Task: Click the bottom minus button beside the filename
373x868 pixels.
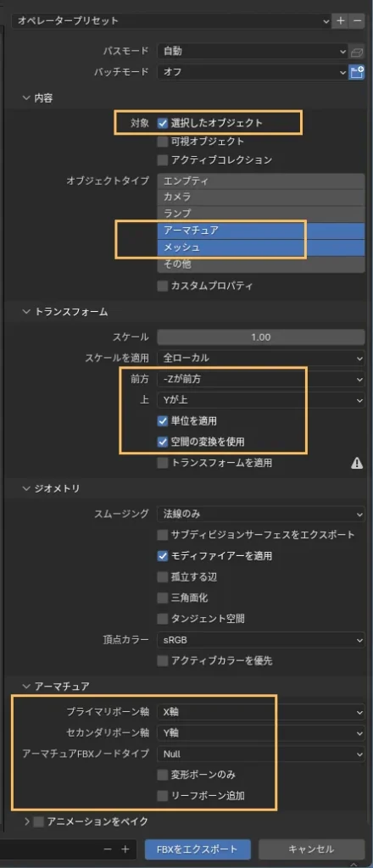Action: point(108,849)
